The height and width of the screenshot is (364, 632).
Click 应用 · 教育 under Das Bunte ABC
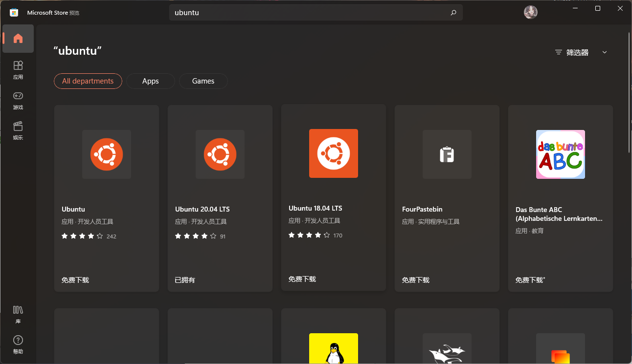530,231
